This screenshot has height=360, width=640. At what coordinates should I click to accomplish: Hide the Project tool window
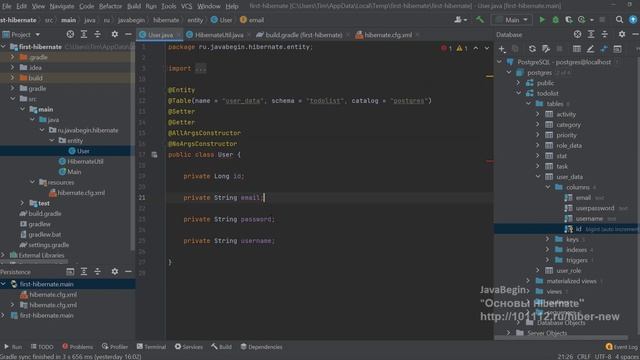[x=128, y=34]
